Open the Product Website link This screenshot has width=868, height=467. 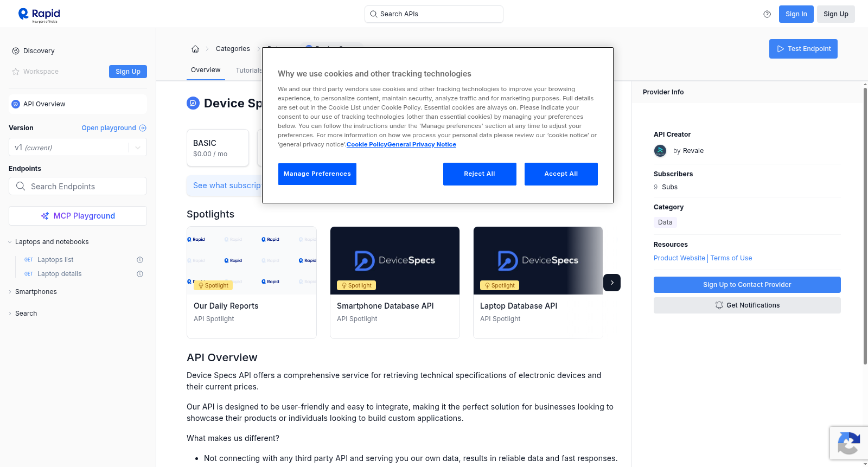point(679,258)
